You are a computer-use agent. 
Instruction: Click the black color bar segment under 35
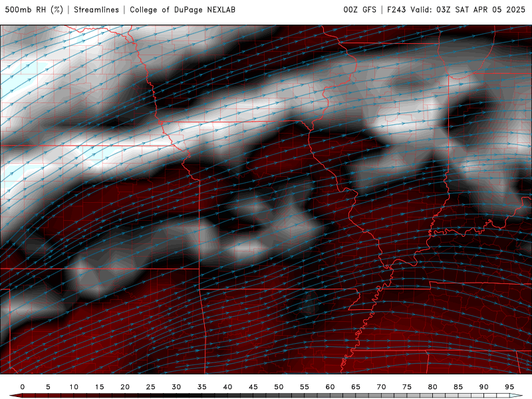pyautogui.click(x=208, y=396)
